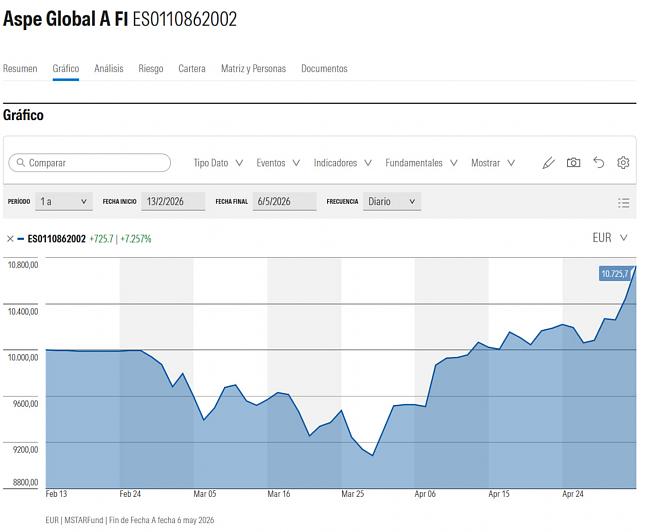The width and height of the screenshot is (650, 532).
Task: Click the blue series color marker in legend
Action: pyautogui.click(x=21, y=239)
